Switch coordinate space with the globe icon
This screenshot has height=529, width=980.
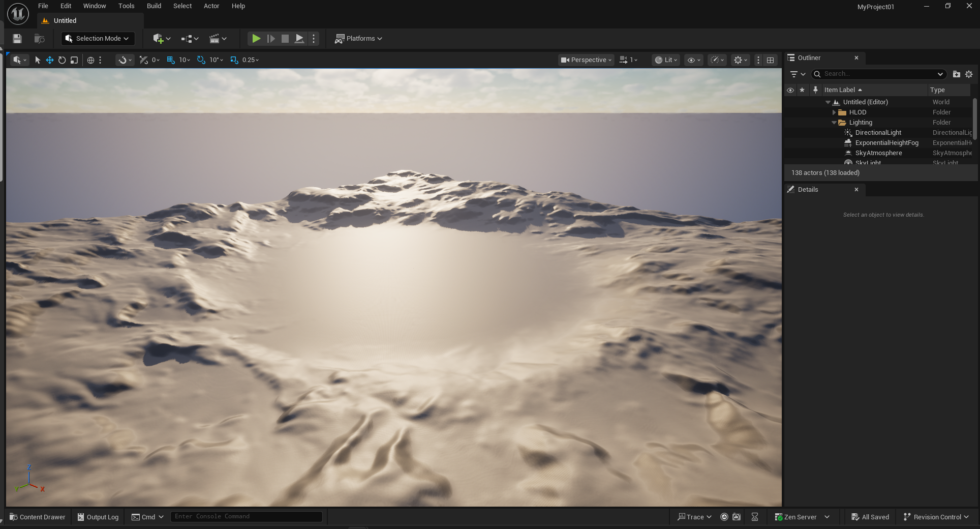click(x=90, y=60)
